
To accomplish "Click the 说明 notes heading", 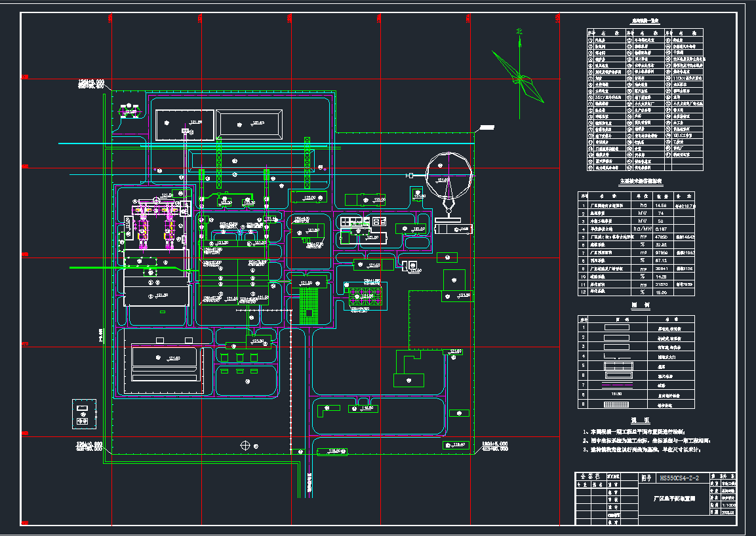I will (x=641, y=421).
